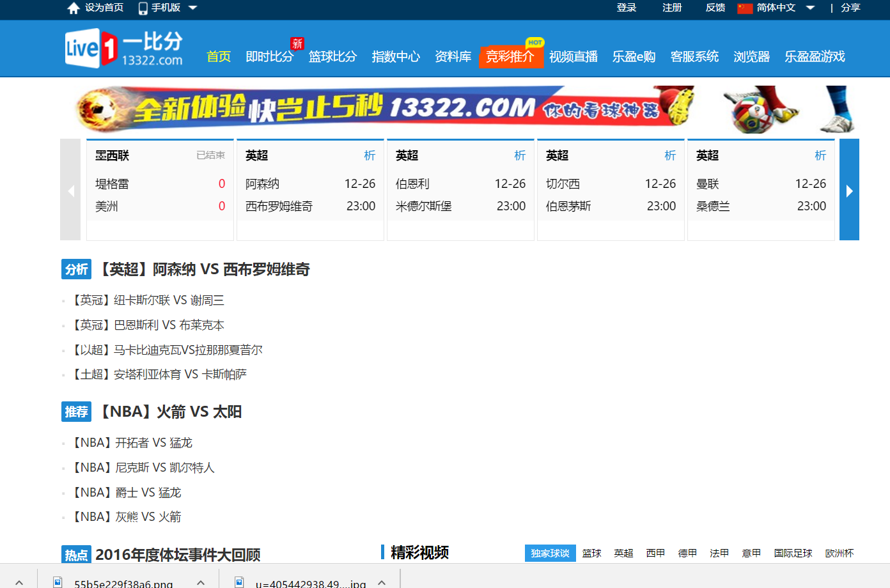Click the 热点 badge beside 2016年度体坛事件大回顾
This screenshot has height=588, width=890.
[76, 555]
